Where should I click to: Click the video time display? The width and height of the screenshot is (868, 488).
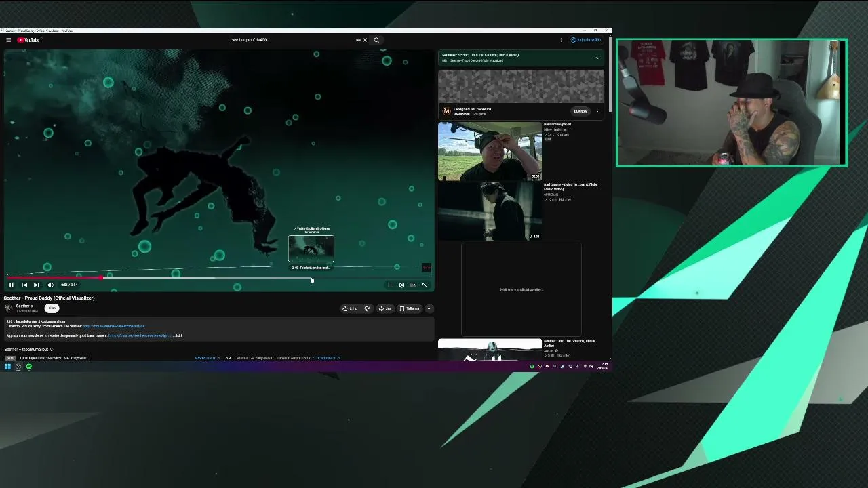(69, 285)
